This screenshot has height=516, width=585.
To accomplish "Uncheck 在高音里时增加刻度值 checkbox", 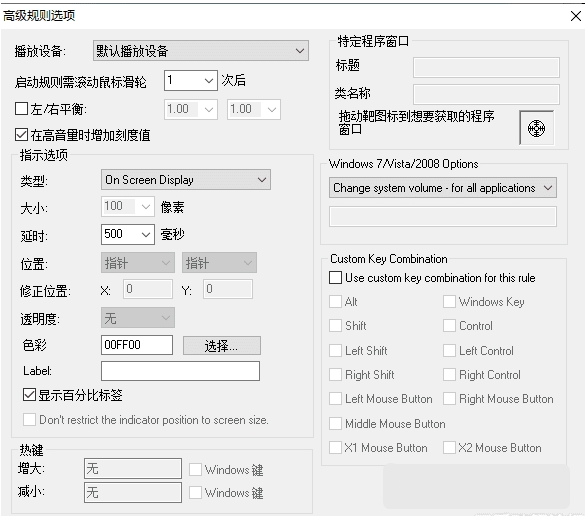I will pos(21,135).
